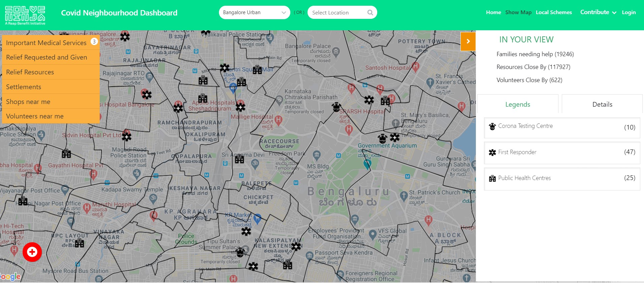
Task: Click the IN YOUR VIEW heading
Action: (x=526, y=39)
